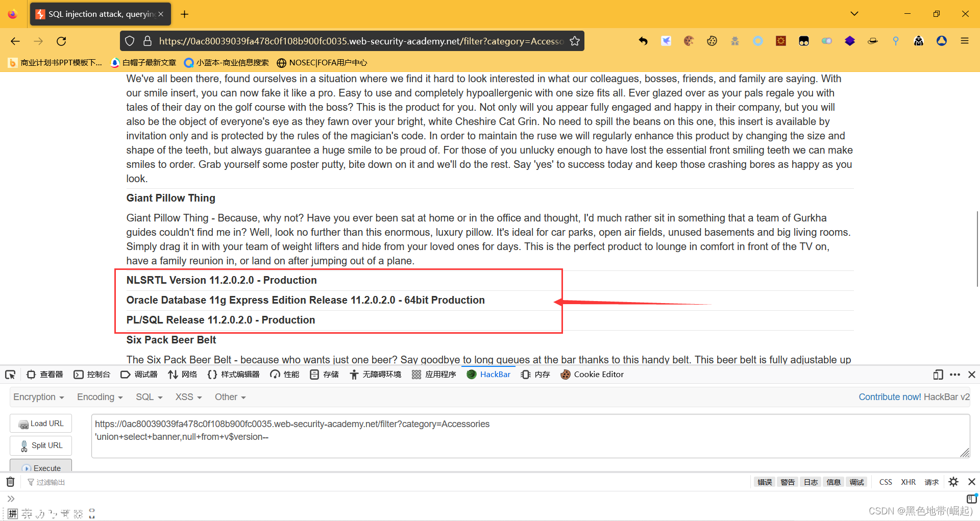Toggle the 日志 (logs) console filter
This screenshot has width=980, height=521.
[x=811, y=482]
